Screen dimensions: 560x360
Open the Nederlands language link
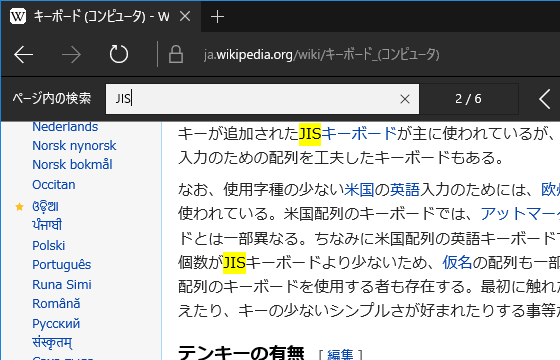point(65,127)
